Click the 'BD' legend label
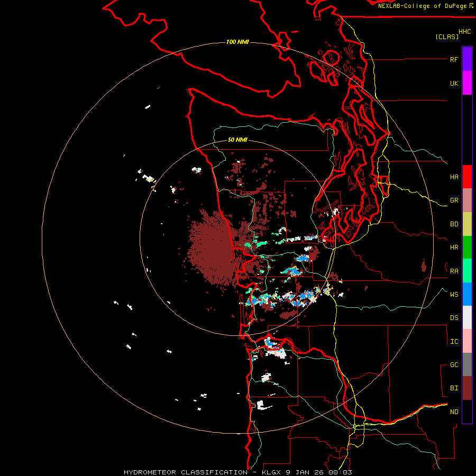 pos(454,224)
